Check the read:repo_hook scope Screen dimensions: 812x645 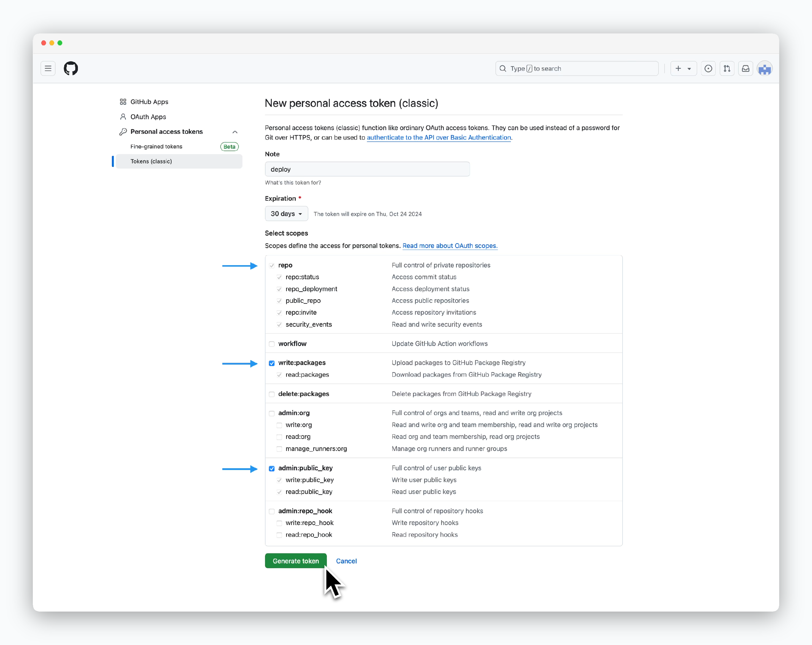[279, 535]
